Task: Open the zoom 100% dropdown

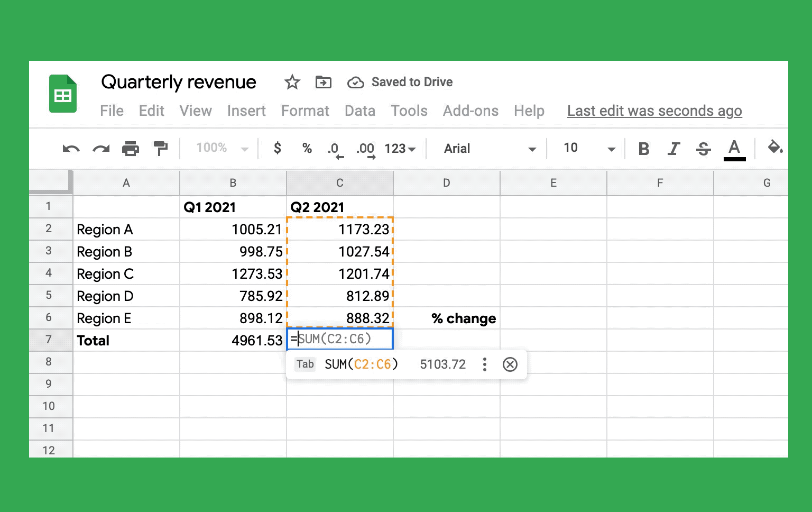Action: coord(222,148)
